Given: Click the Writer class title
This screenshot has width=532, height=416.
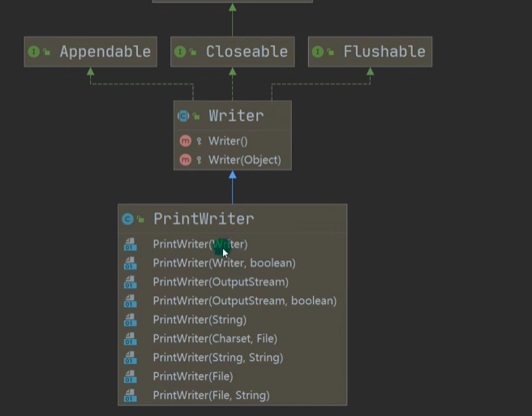Looking at the screenshot, I should pos(236,116).
